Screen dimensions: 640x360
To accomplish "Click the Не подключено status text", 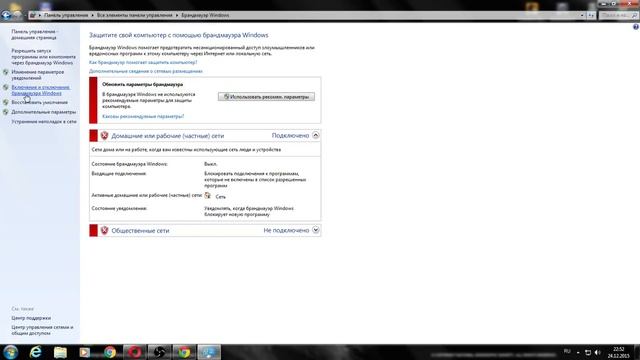I will (286, 230).
